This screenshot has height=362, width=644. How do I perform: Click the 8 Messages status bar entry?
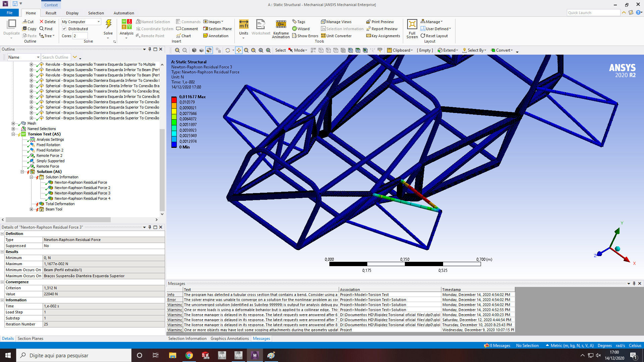[497, 346]
